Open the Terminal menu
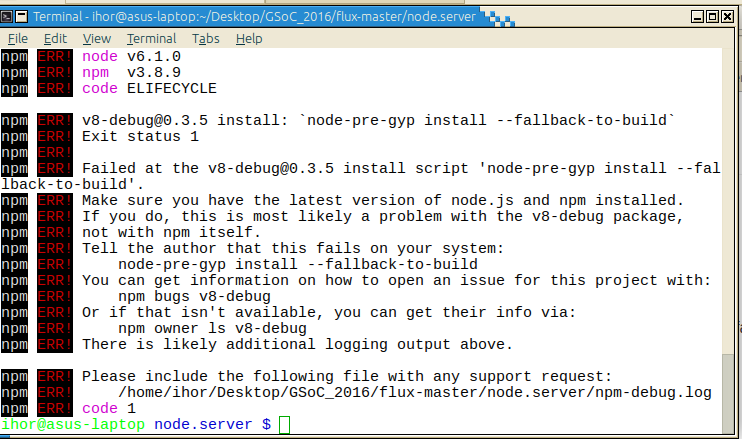 tap(151, 38)
